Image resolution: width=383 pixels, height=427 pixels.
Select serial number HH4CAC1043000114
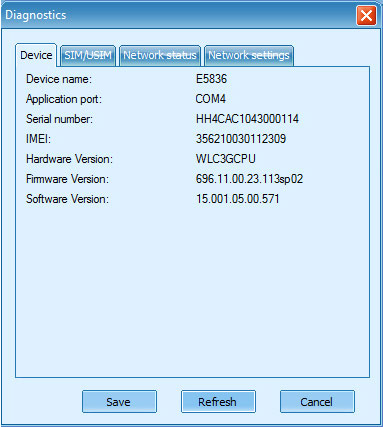[247, 119]
